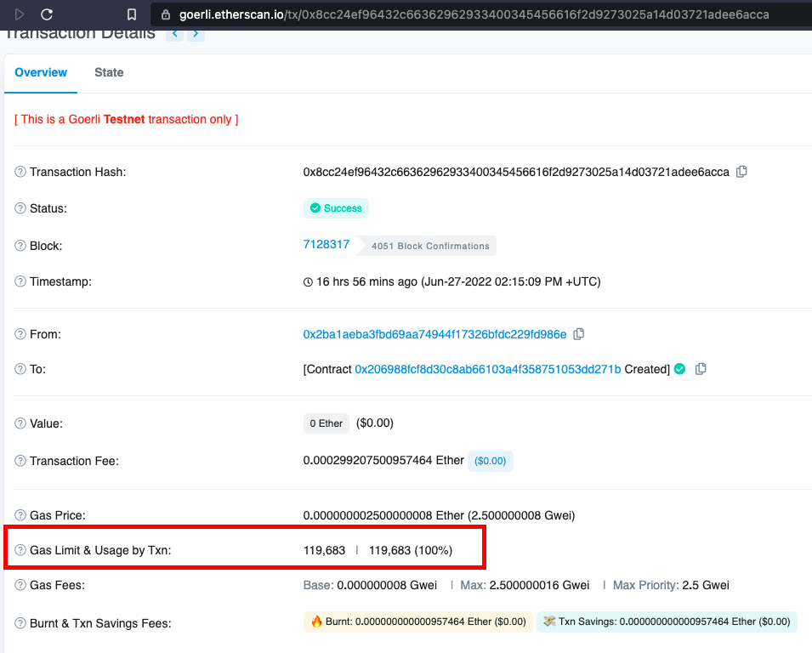This screenshot has height=653, width=812.
Task: Click the 4051 Block Confirmations badge
Action: [x=427, y=246]
